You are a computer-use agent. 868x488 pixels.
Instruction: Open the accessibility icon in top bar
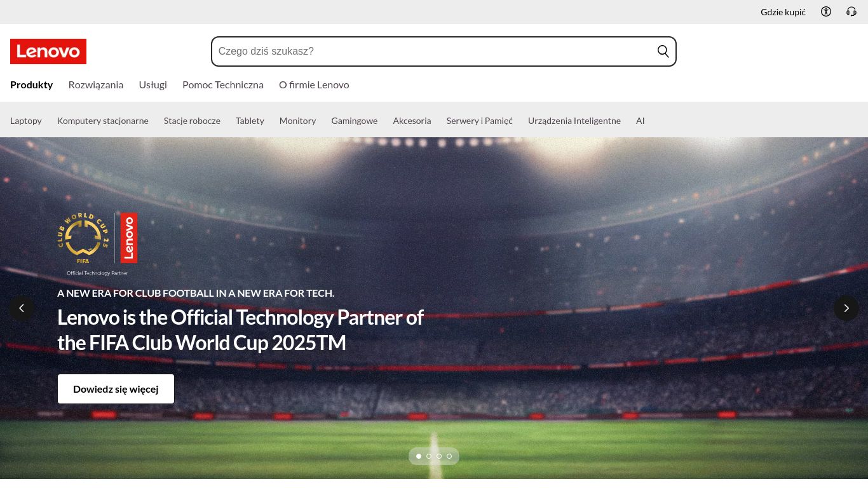pyautogui.click(x=826, y=11)
